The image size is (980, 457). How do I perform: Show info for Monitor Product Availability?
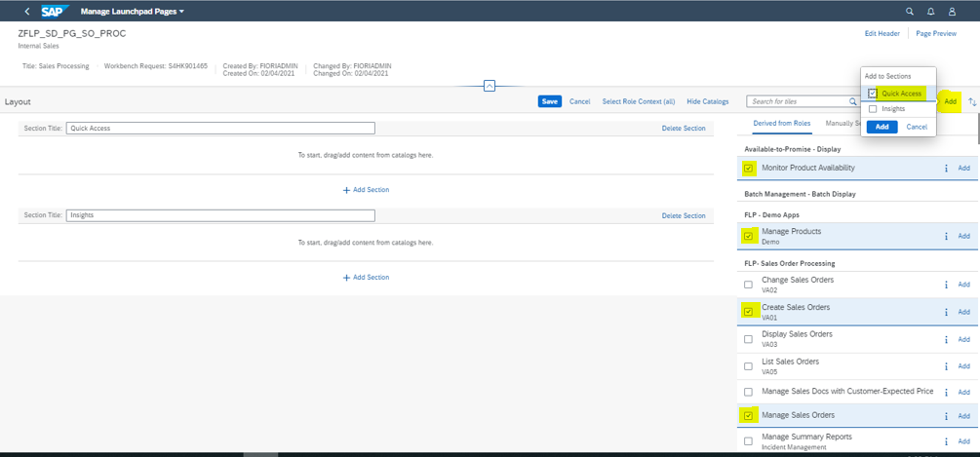[946, 168]
